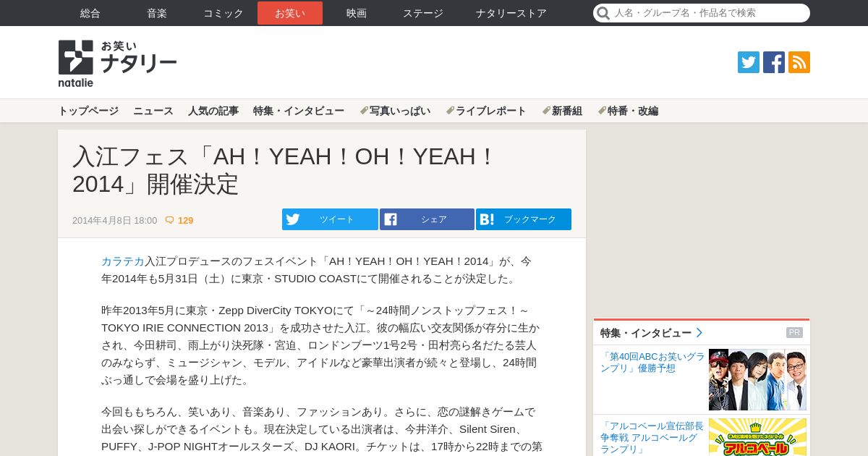Click the ABCお笑いグランプリ thumbnail image
The image size is (868, 456).
pyautogui.click(x=757, y=380)
